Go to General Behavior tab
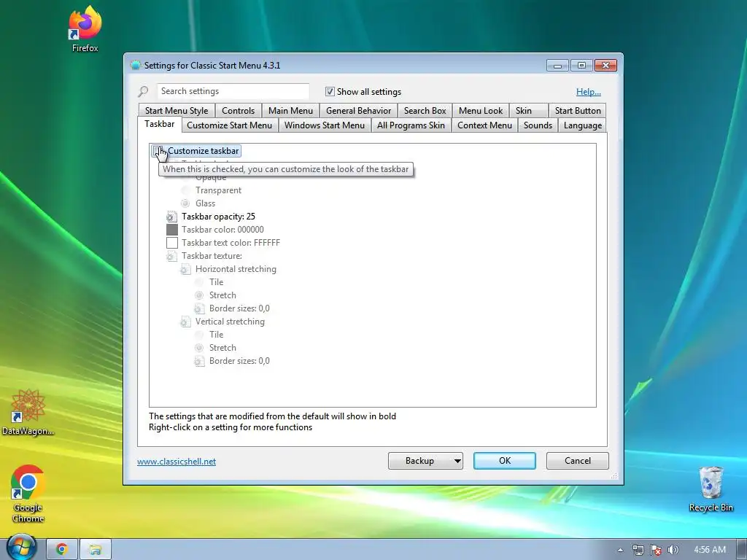 (x=359, y=111)
